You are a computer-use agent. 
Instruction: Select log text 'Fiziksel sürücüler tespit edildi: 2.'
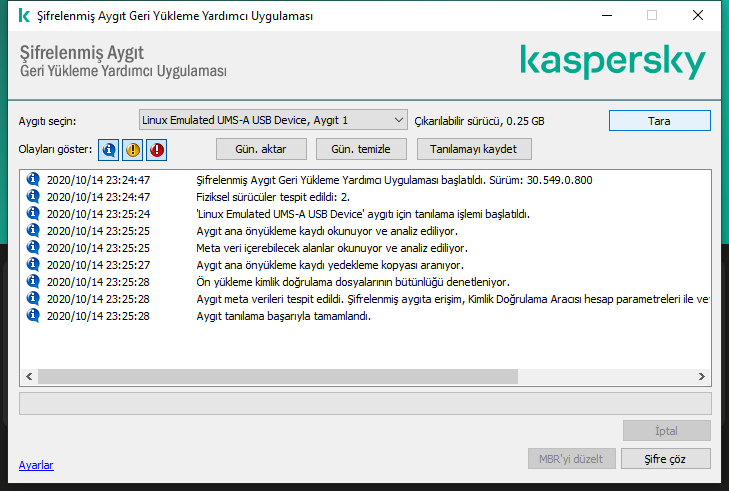[x=273, y=197]
